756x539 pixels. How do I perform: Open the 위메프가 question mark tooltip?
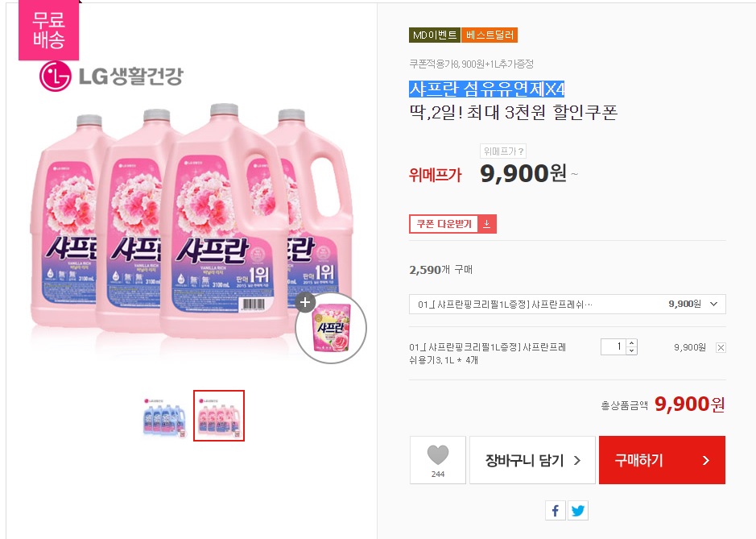(x=521, y=151)
